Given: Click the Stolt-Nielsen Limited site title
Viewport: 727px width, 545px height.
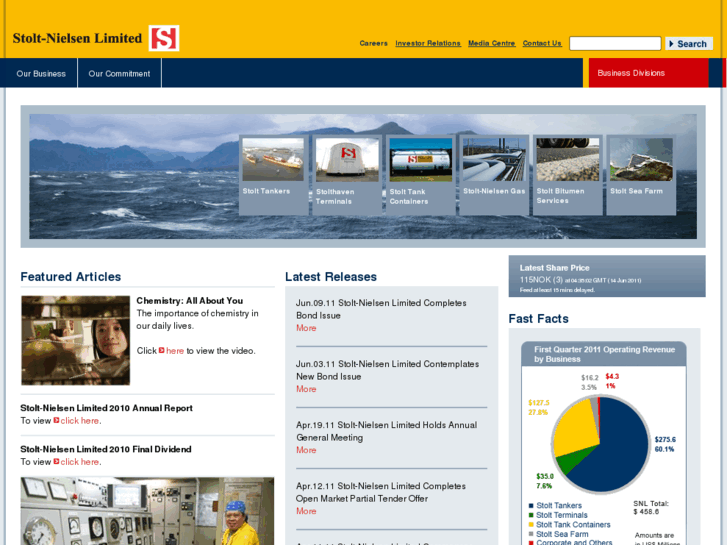Looking at the screenshot, I should [77, 38].
